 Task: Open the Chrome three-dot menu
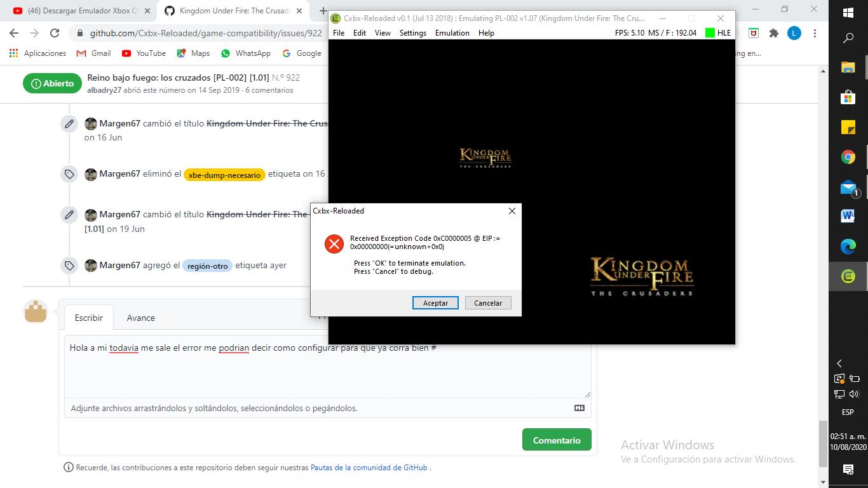tap(815, 33)
